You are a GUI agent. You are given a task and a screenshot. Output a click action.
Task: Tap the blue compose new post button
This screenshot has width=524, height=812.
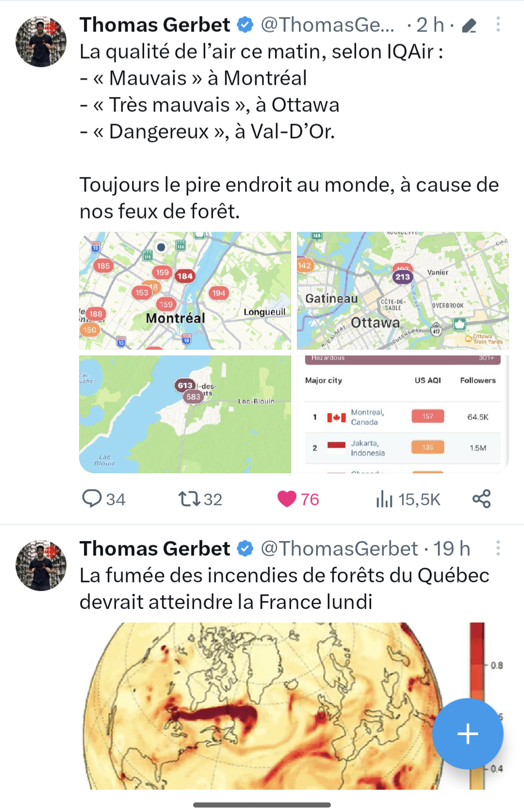pyautogui.click(x=468, y=733)
